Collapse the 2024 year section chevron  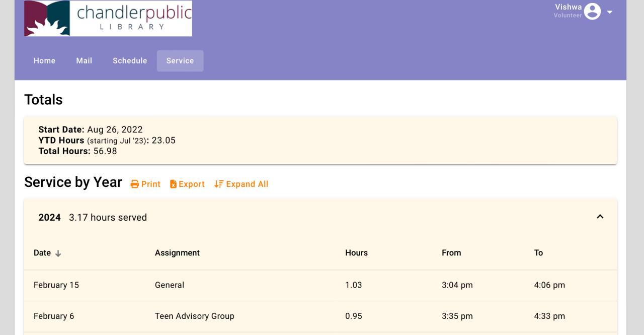click(x=600, y=217)
